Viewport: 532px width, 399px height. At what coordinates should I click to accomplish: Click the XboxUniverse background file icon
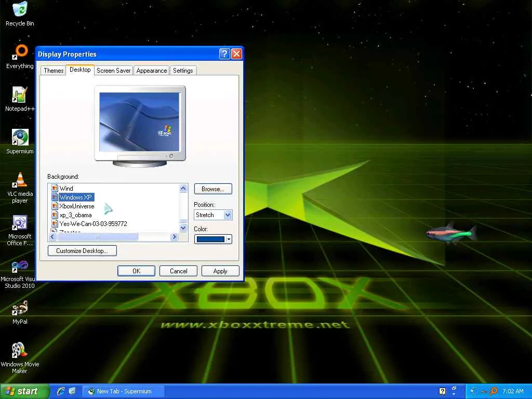click(54, 206)
